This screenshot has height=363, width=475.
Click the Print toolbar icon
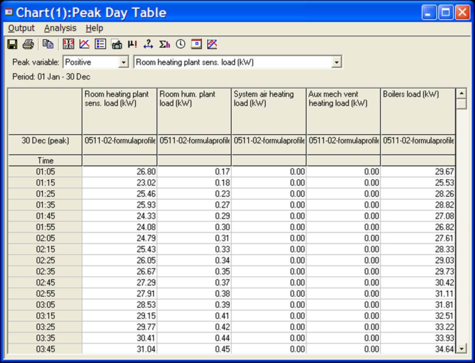tap(28, 44)
